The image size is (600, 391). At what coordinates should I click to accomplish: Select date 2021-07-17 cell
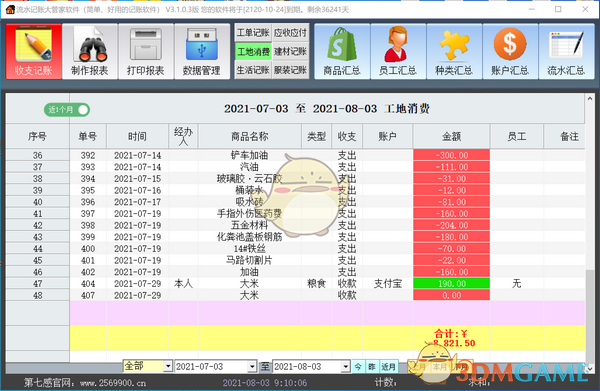pos(137,202)
